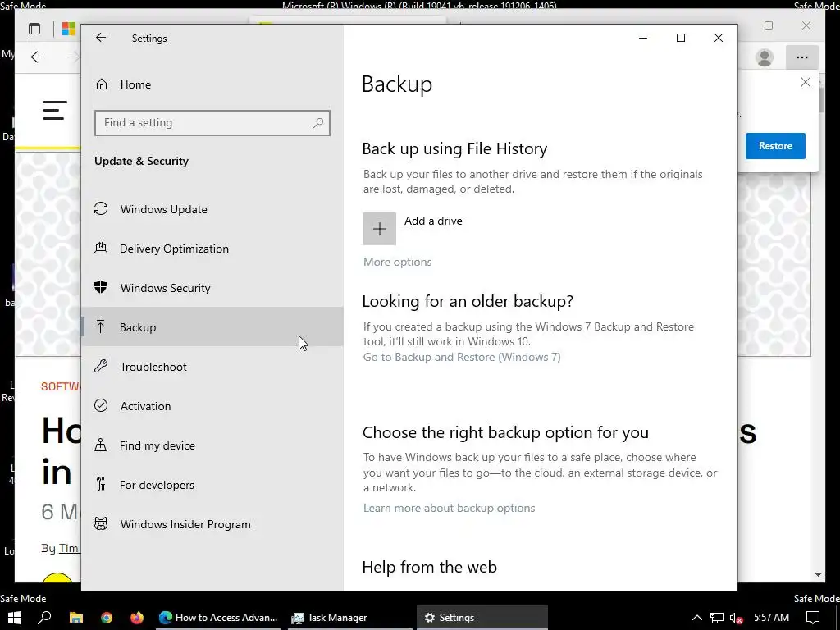The width and height of the screenshot is (840, 630).
Task: Click the Edge back arrow
Action: (x=38, y=57)
